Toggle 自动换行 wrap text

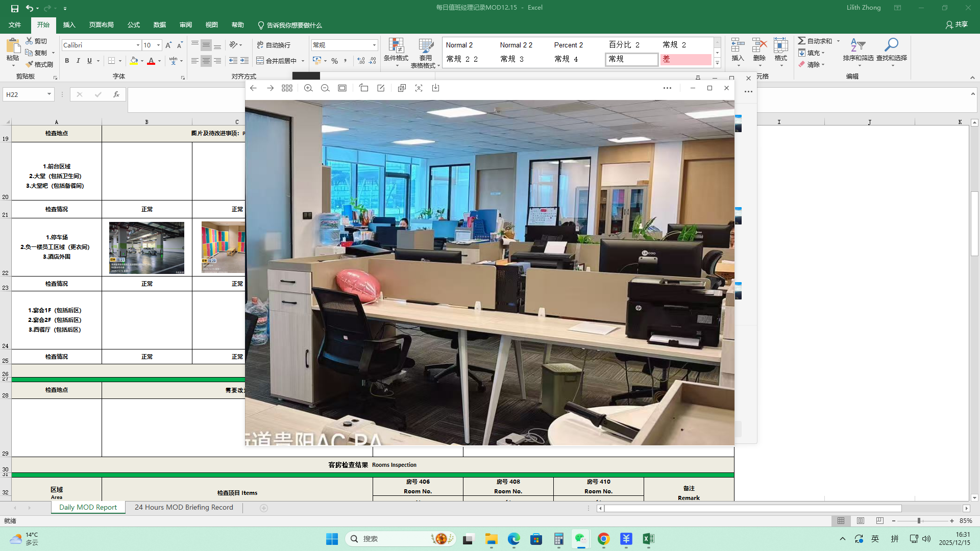point(274,45)
